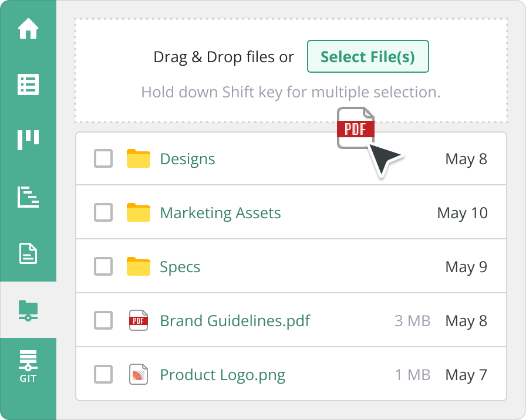Open the Kanban board sidebar icon
The image size is (526, 420).
coord(28,140)
